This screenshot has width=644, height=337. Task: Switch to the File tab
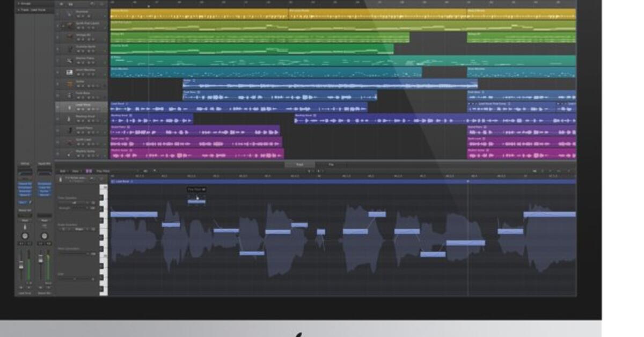point(331,164)
